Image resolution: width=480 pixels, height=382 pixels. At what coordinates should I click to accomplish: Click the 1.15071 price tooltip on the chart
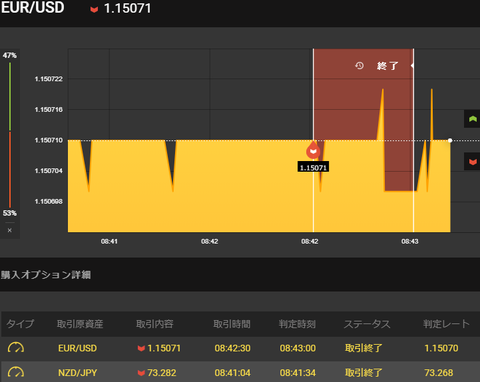point(313,167)
